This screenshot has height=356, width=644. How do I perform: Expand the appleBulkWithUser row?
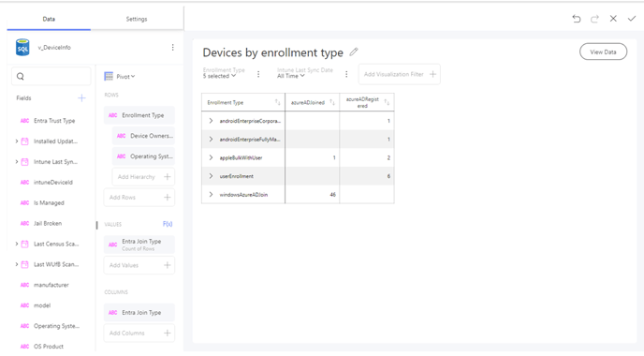[x=211, y=157]
